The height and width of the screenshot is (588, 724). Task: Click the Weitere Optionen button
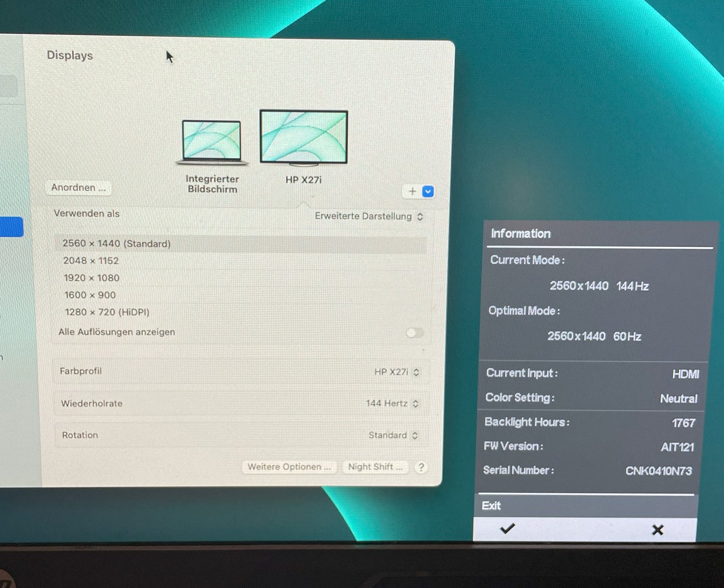click(289, 467)
